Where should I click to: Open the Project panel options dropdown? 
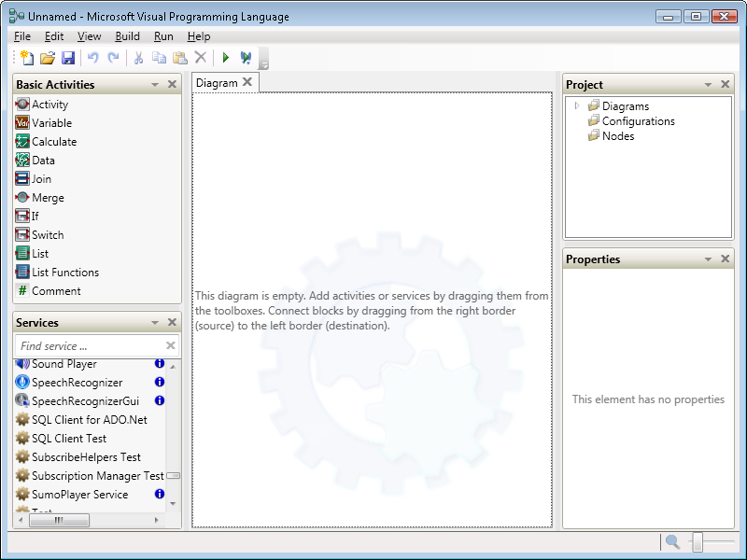(x=708, y=85)
